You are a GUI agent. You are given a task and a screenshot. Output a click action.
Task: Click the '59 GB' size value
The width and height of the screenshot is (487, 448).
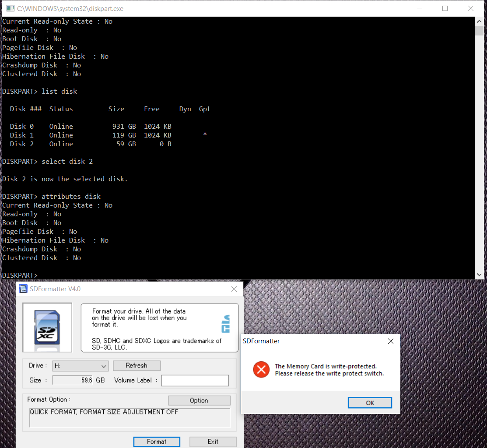pos(126,144)
